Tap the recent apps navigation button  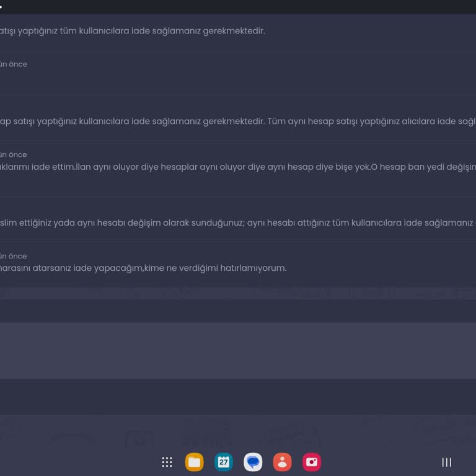[x=446, y=462]
